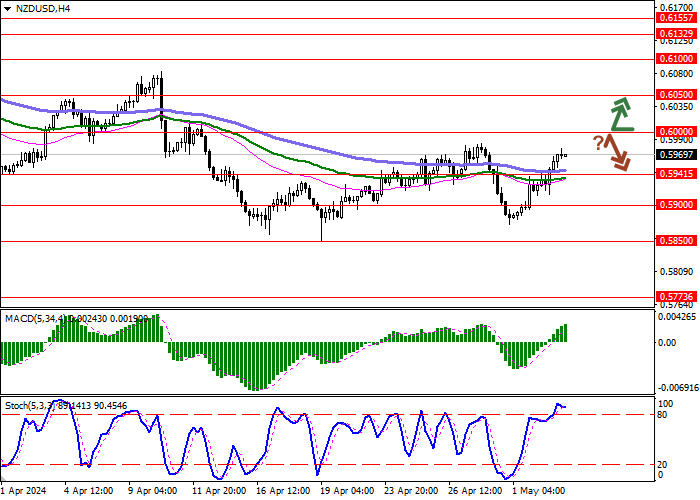Click the 9 Apr 04:00 time label
700x500 pixels.
pos(153,491)
